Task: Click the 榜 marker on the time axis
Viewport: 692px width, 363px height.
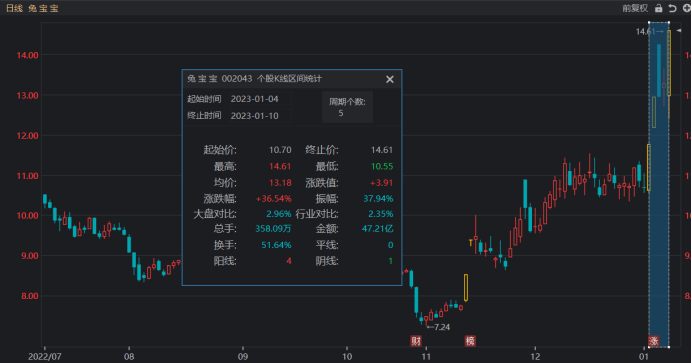Action: [470, 341]
